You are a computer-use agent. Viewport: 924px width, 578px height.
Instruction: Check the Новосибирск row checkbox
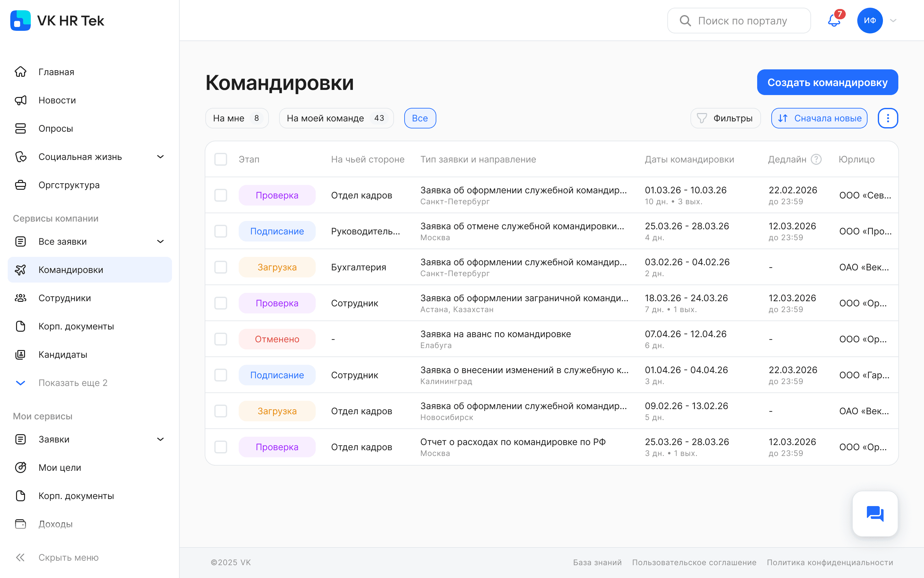(x=221, y=411)
